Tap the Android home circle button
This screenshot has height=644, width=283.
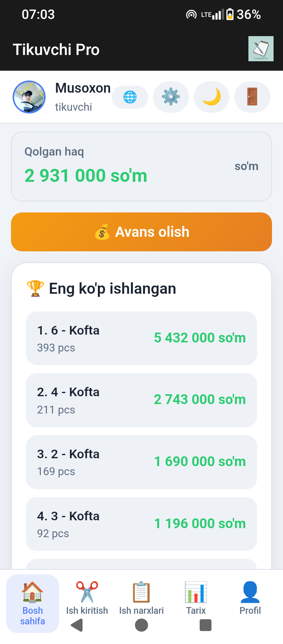tap(141, 625)
